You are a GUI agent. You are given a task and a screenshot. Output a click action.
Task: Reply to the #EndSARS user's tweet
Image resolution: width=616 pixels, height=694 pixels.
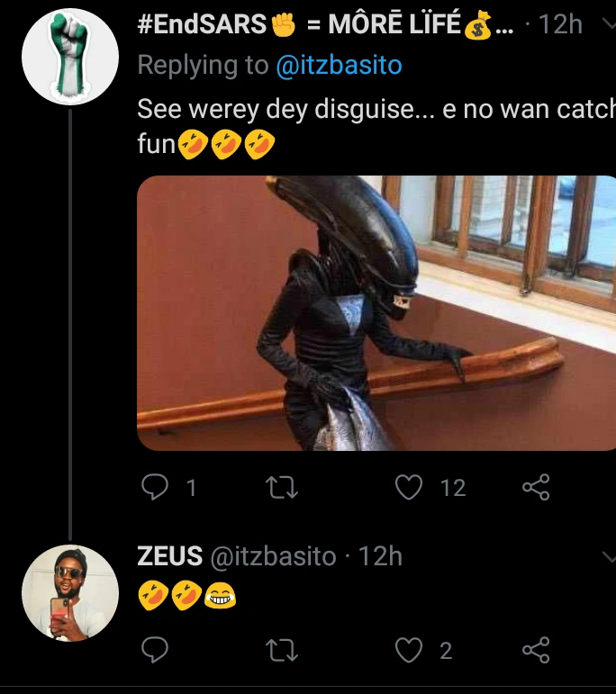pos(157,488)
